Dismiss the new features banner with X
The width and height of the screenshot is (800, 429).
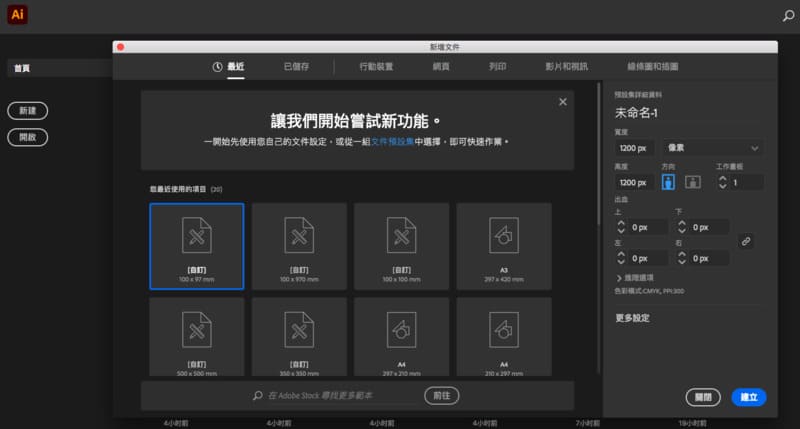pos(563,102)
